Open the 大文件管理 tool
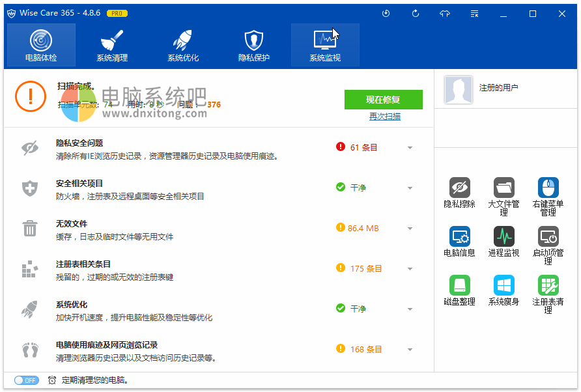Image resolution: width=581 pixels, height=392 pixels. (503, 197)
